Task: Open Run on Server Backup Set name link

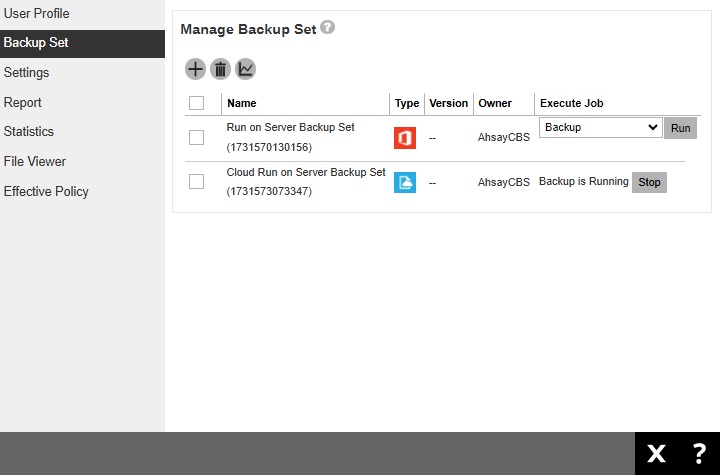Action: [x=290, y=128]
